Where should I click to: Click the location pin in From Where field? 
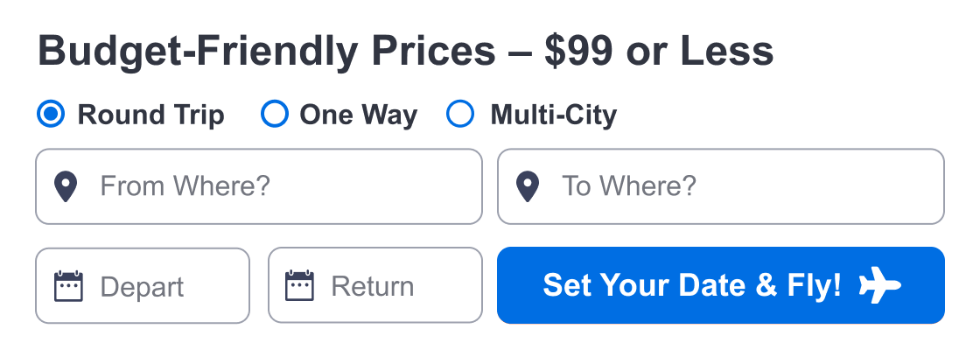(x=66, y=187)
